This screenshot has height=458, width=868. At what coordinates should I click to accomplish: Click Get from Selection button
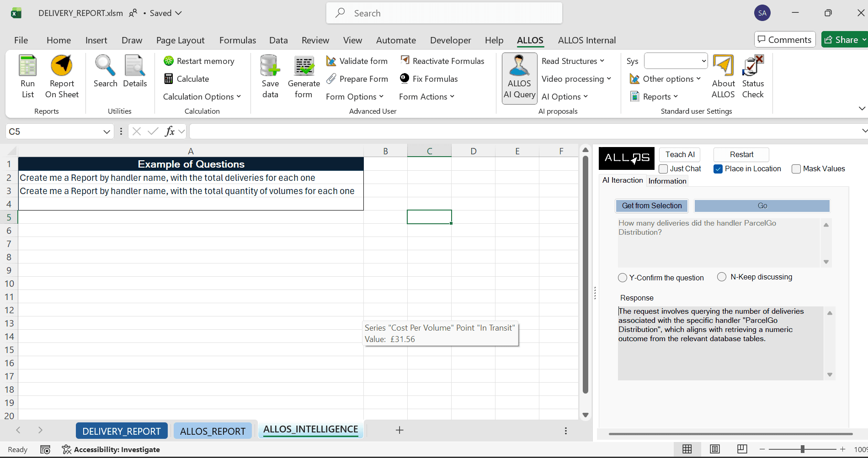point(652,206)
